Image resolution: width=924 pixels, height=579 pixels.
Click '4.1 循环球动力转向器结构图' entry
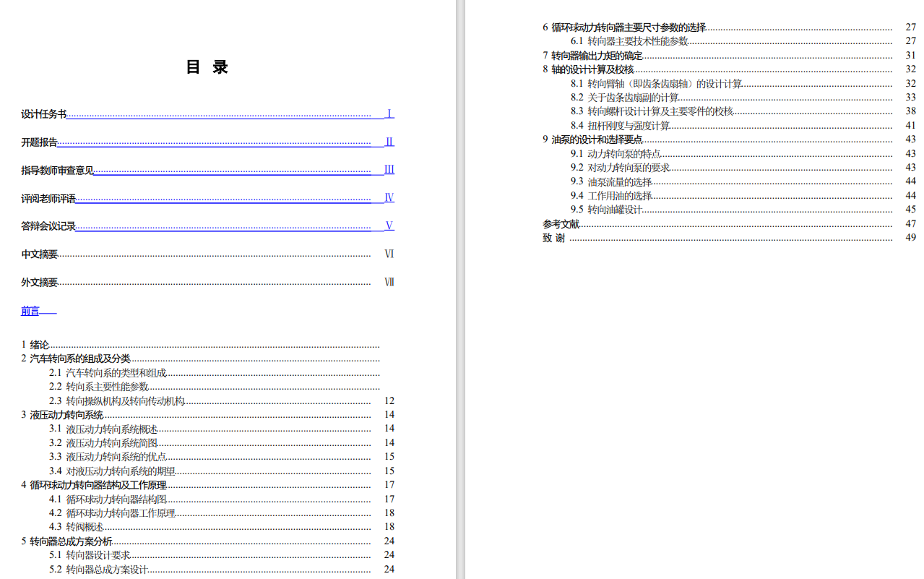(222, 499)
